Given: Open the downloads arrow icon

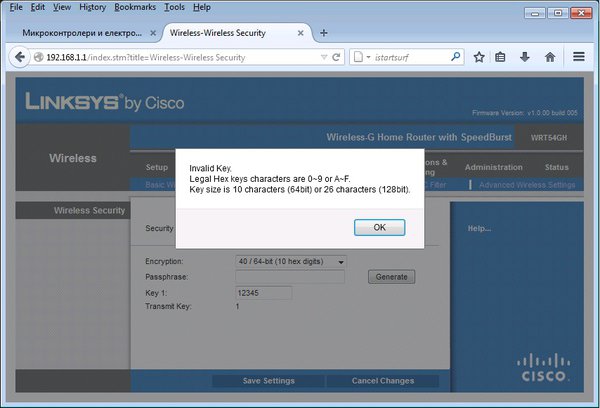Looking at the screenshot, I should [525, 57].
